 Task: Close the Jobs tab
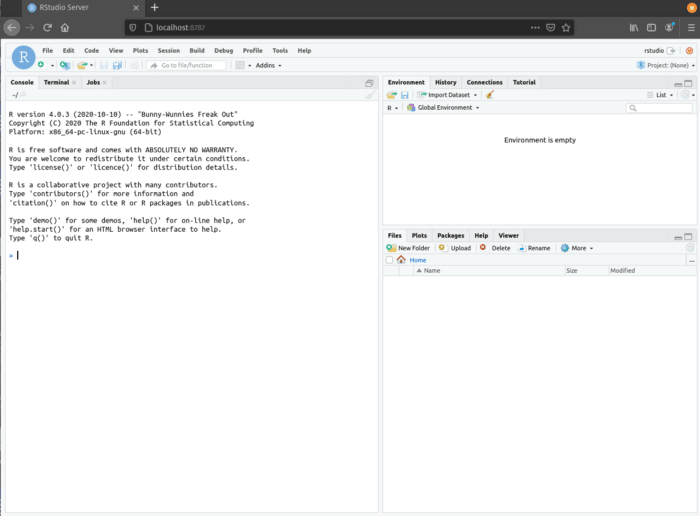[104, 83]
